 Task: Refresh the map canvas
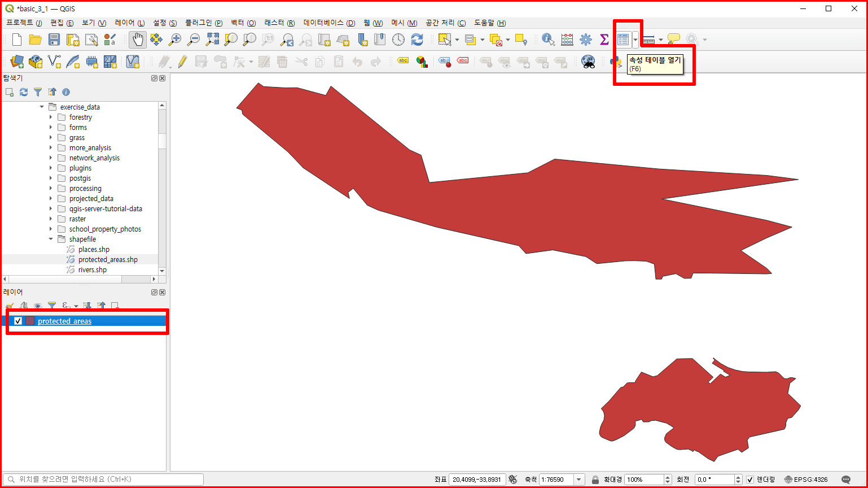(417, 40)
